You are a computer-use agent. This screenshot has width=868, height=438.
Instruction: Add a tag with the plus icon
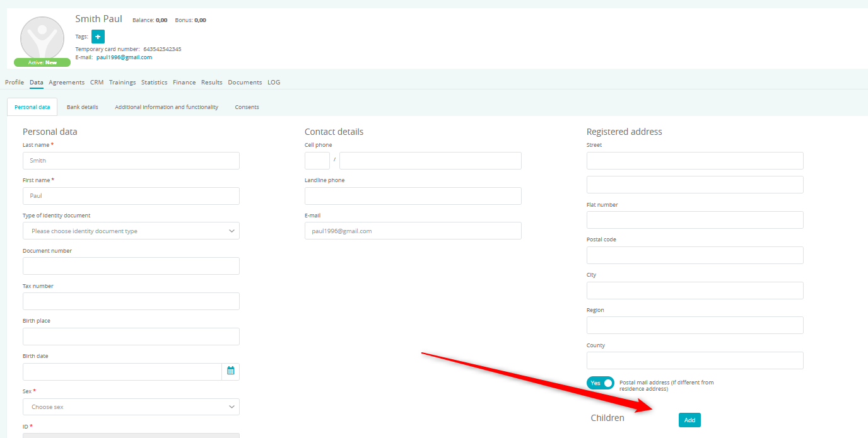pos(98,37)
